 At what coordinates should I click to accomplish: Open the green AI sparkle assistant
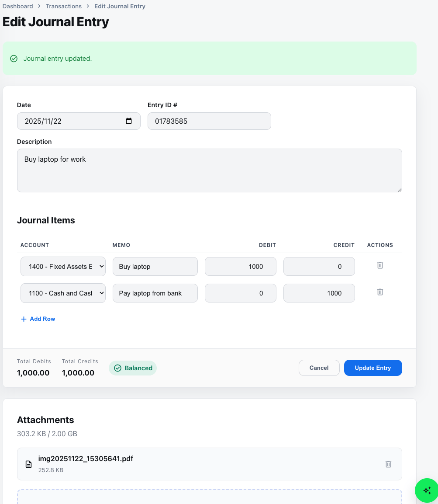[x=427, y=490]
